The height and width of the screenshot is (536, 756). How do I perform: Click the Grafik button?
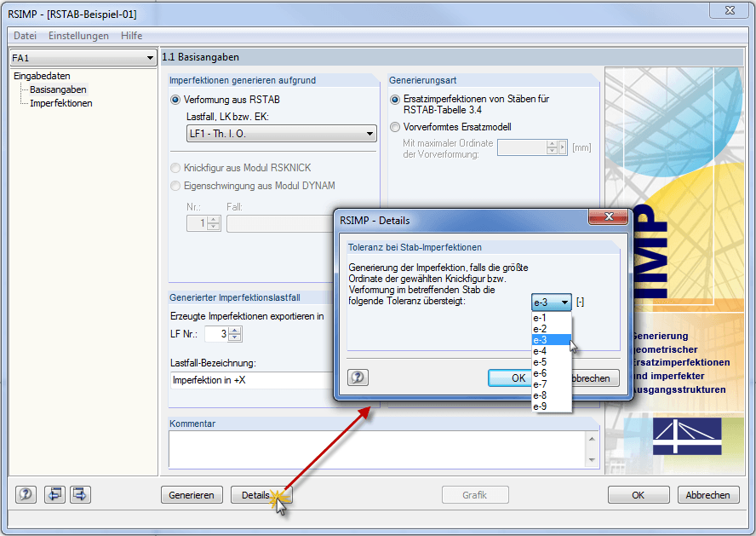[x=475, y=495]
